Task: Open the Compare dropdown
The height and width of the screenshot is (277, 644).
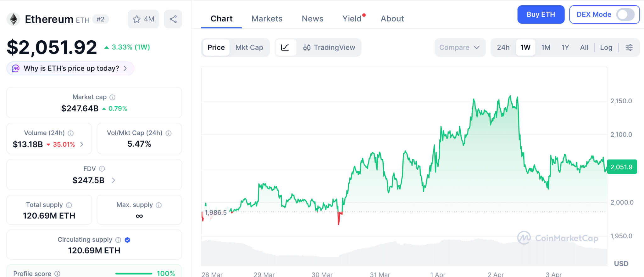Action: click(459, 48)
